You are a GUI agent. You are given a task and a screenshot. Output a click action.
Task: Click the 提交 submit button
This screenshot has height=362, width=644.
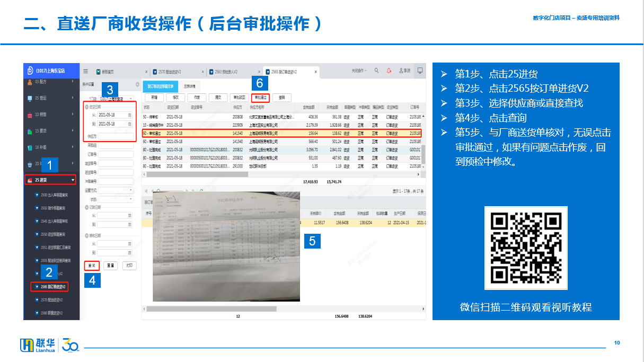218,98
